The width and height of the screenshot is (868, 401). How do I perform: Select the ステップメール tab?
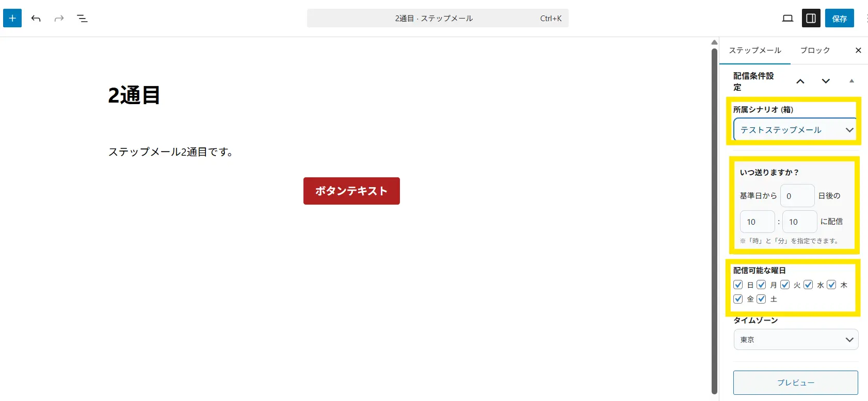(x=754, y=51)
